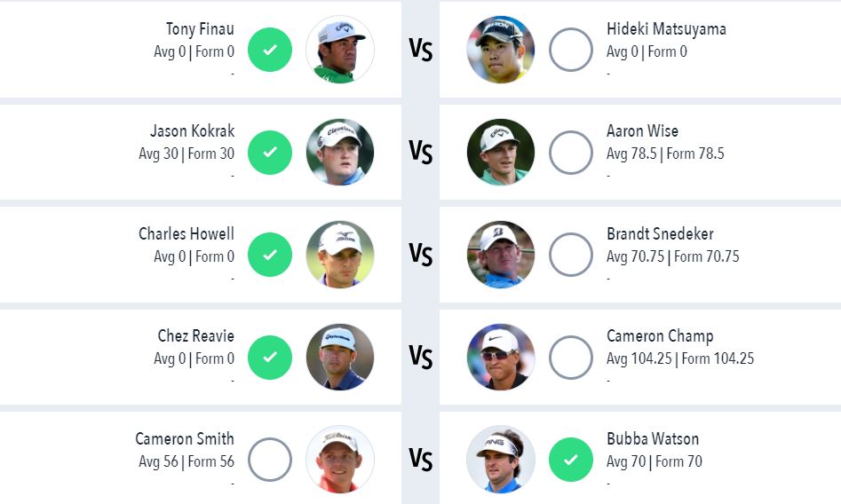Viewport: 841px width, 504px height.
Task: Open Hideki Matsuyama's player photo
Action: pyautogui.click(x=500, y=50)
